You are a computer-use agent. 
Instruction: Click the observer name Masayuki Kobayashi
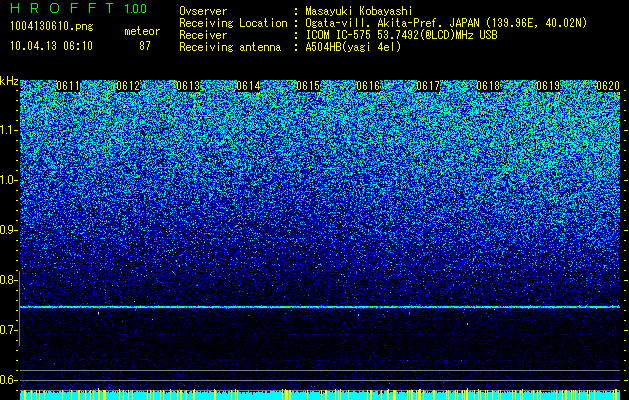(x=359, y=11)
